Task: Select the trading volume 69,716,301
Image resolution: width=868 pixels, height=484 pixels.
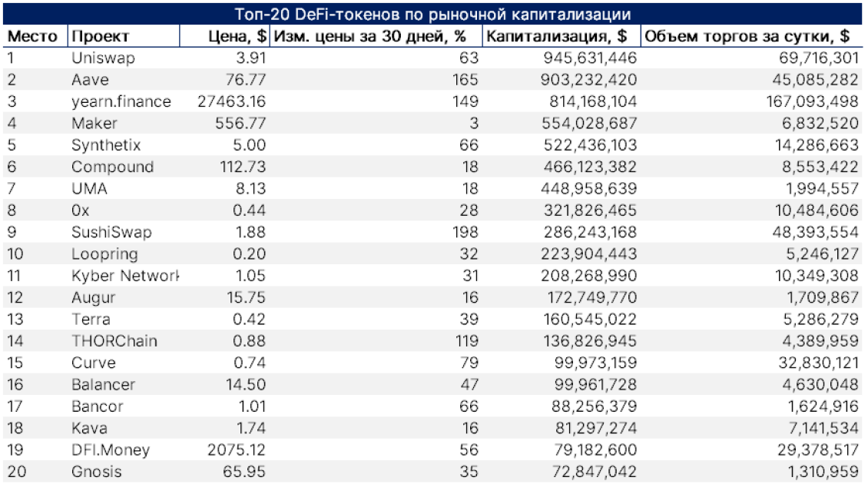Action: (x=819, y=58)
